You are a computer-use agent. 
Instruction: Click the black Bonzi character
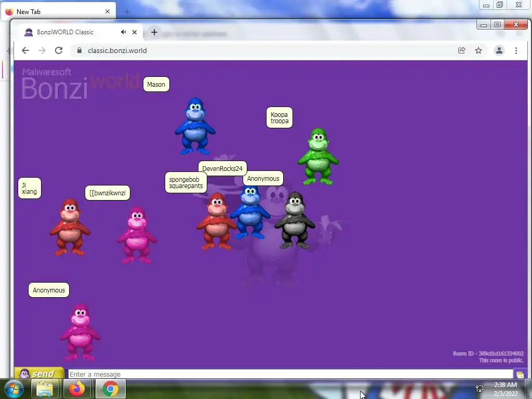295,220
